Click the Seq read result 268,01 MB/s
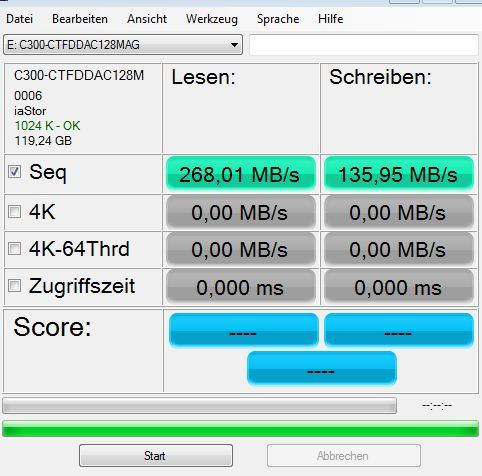Image resolution: width=482 pixels, height=476 pixels. [241, 174]
